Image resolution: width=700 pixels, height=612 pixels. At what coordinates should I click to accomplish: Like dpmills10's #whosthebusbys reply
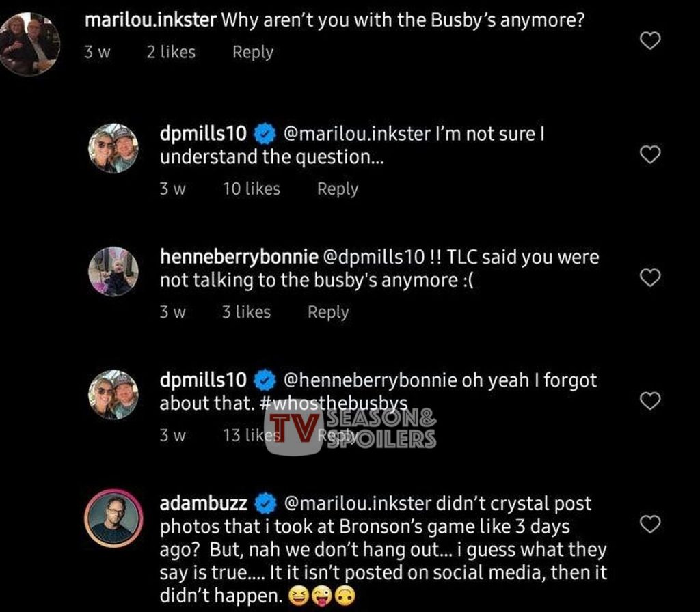coord(650,400)
